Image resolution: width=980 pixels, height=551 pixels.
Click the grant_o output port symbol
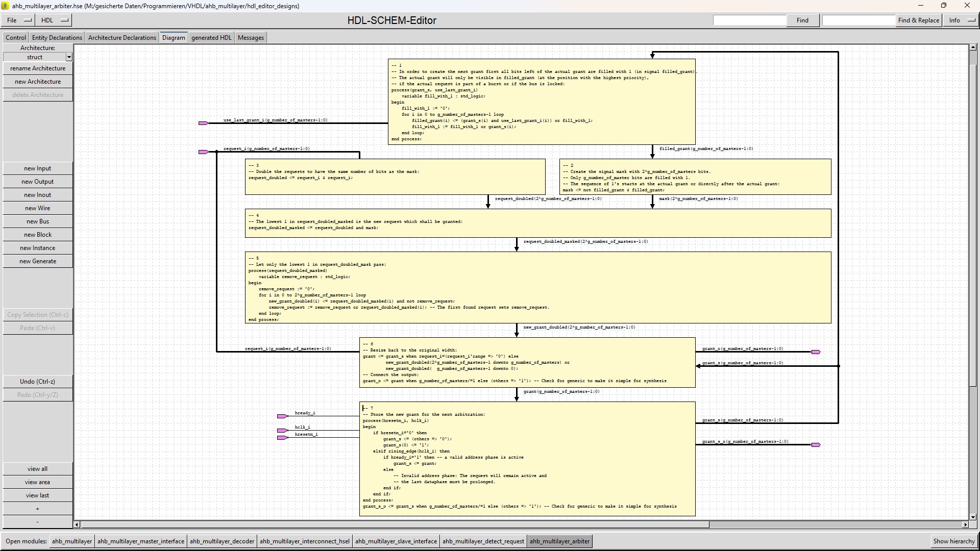point(816,352)
